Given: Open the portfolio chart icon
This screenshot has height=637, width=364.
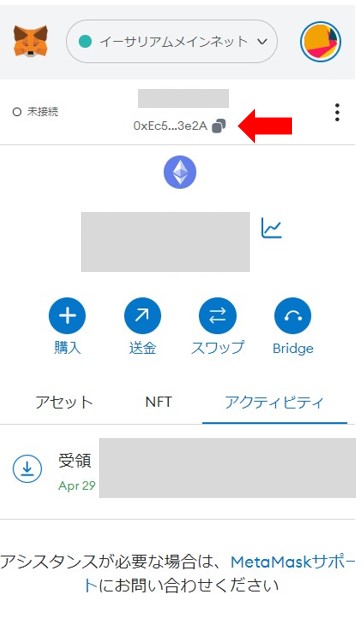Looking at the screenshot, I should [x=271, y=228].
